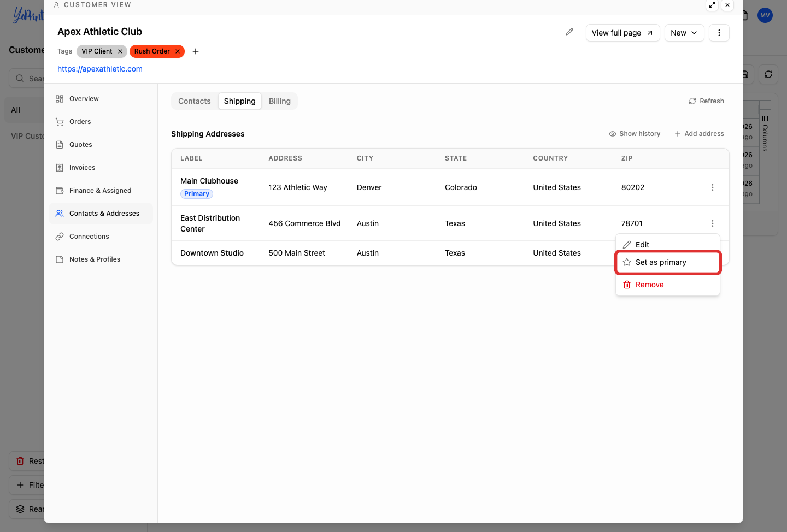Open Quotes in the sidebar

point(101,145)
